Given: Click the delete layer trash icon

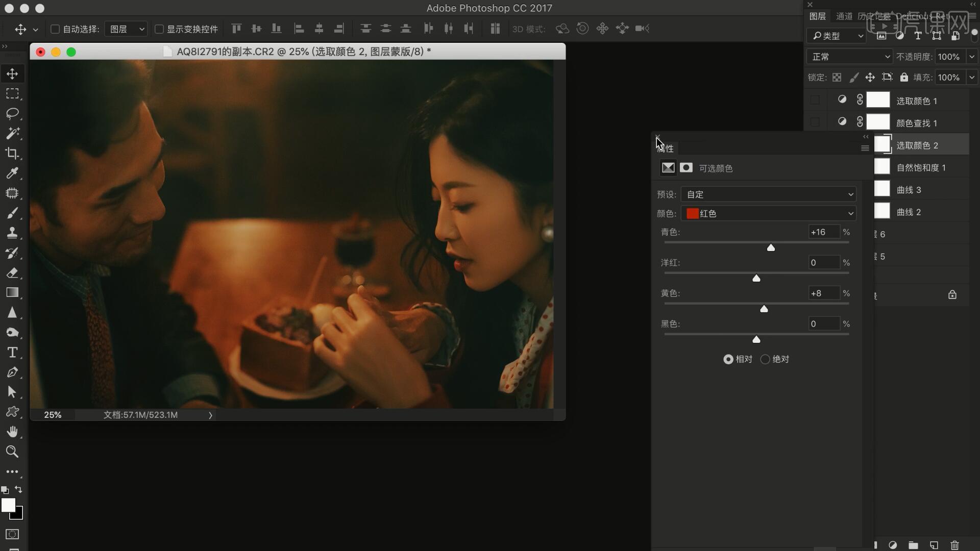Looking at the screenshot, I should pos(954,545).
